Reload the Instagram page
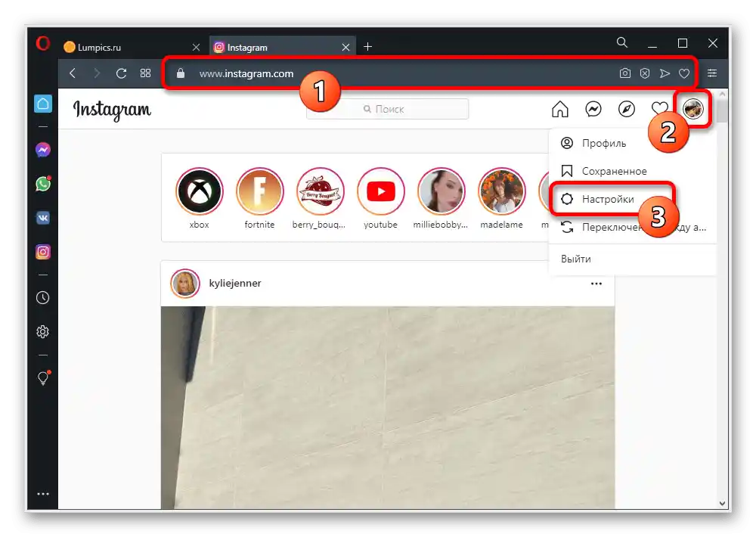The width and height of the screenshot is (756, 537). click(121, 73)
